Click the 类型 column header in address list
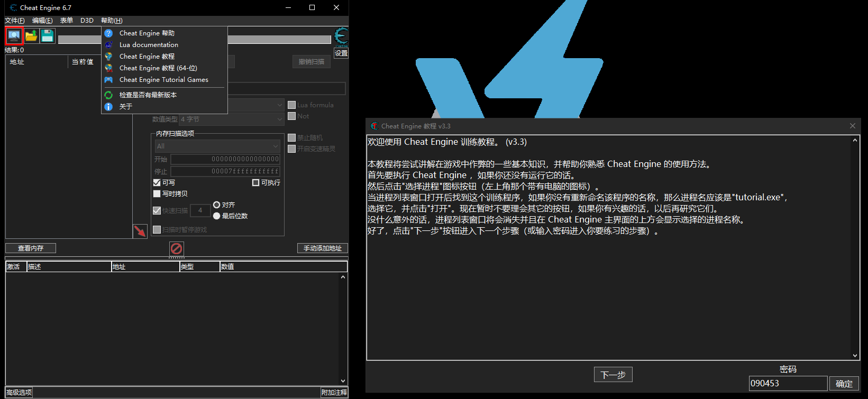 200,267
